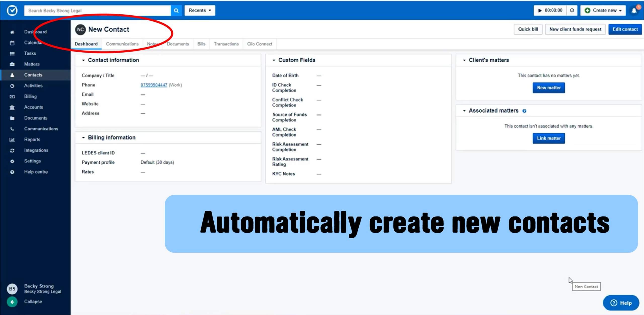Click New client funds request button
This screenshot has height=315, width=644.
click(x=575, y=29)
